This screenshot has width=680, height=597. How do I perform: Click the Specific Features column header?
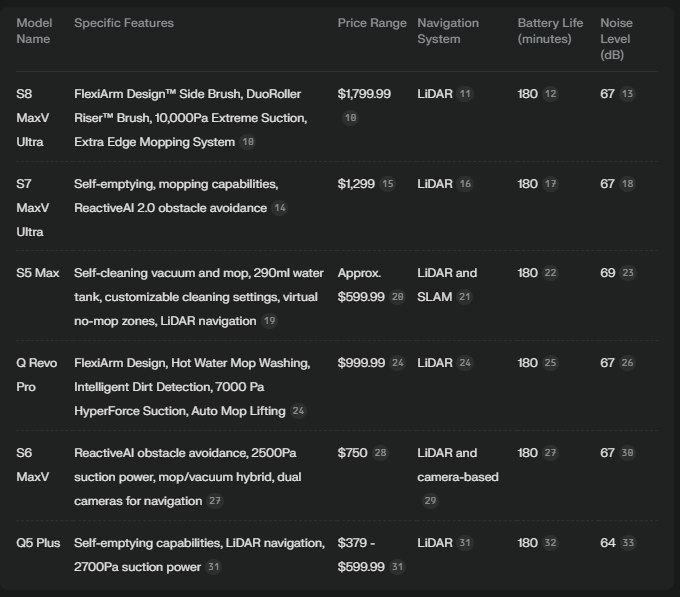(124, 23)
